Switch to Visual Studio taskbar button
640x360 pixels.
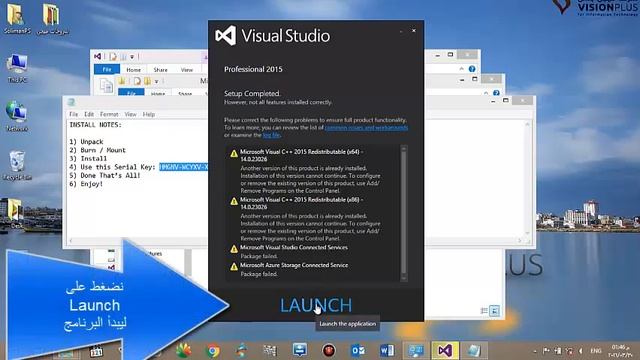coord(444,351)
